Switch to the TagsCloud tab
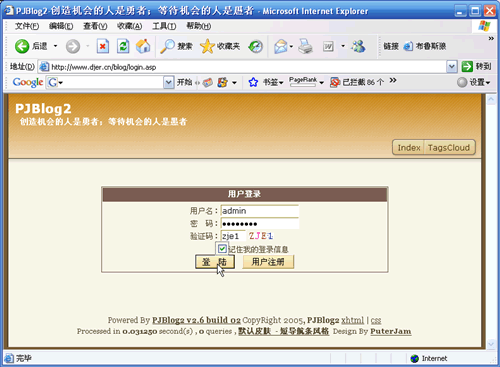The image size is (500, 367). tap(449, 147)
